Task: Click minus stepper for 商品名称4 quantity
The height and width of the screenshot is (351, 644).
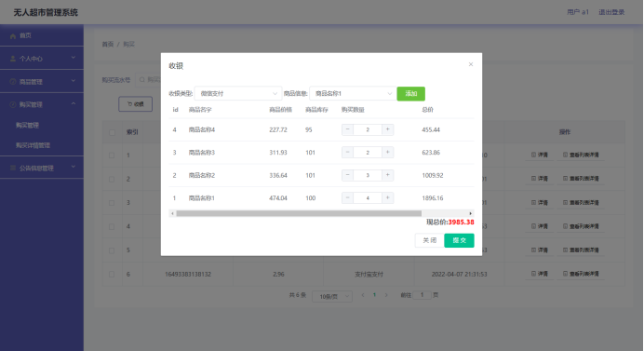Action: [x=347, y=129]
